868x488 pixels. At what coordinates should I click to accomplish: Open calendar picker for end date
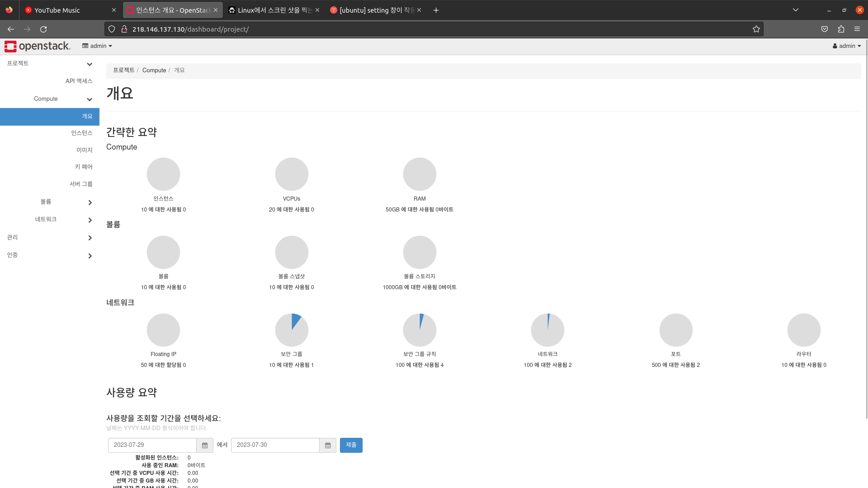(x=328, y=445)
